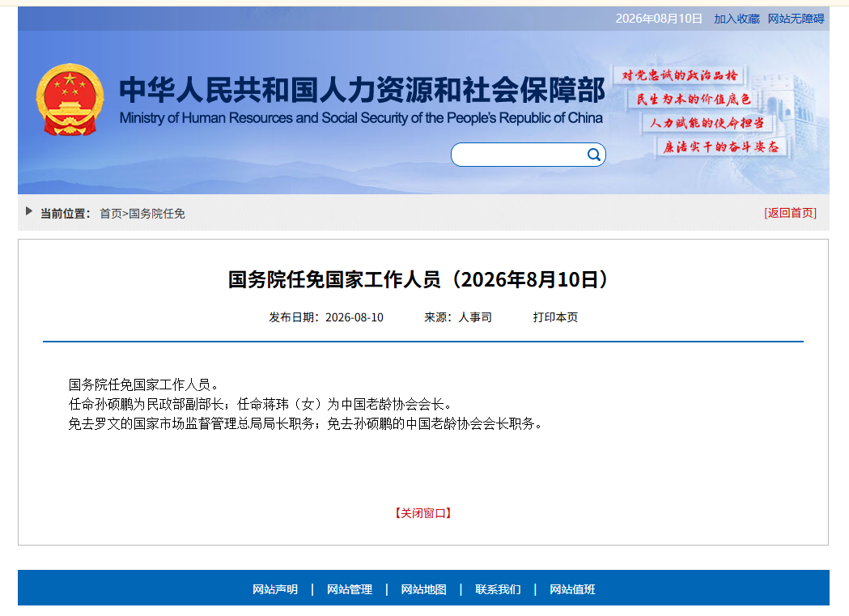Click the line starting 任命孙硕鹏为民政部副部长

coord(260,405)
